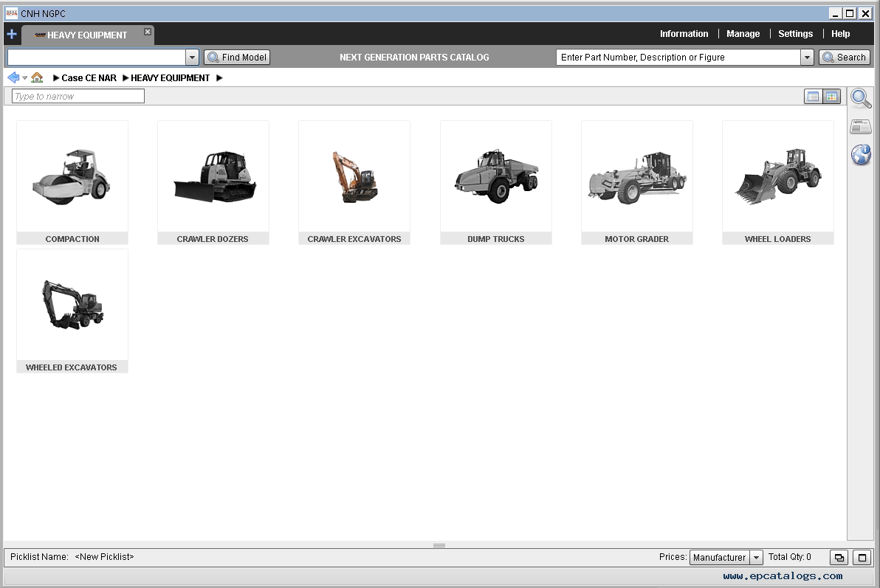Image resolution: width=880 pixels, height=588 pixels.
Task: Click the WHEEL LOADERS label
Action: point(778,239)
